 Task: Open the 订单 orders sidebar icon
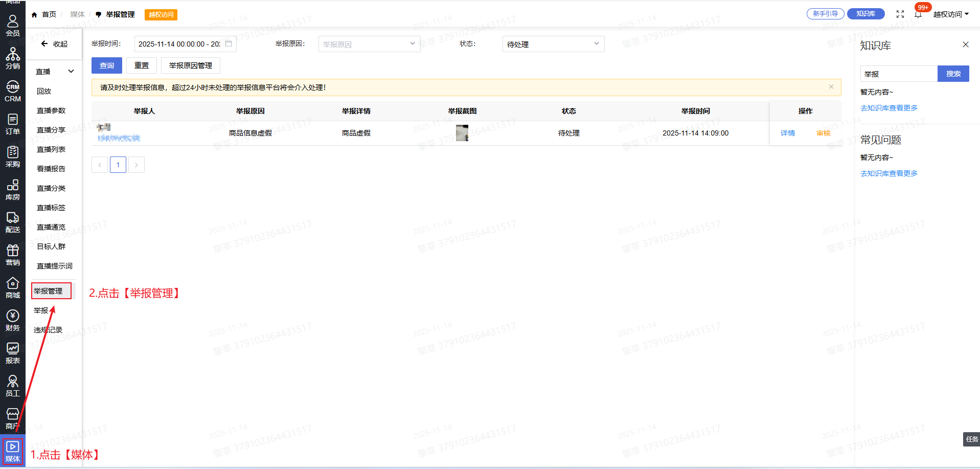coord(12,124)
